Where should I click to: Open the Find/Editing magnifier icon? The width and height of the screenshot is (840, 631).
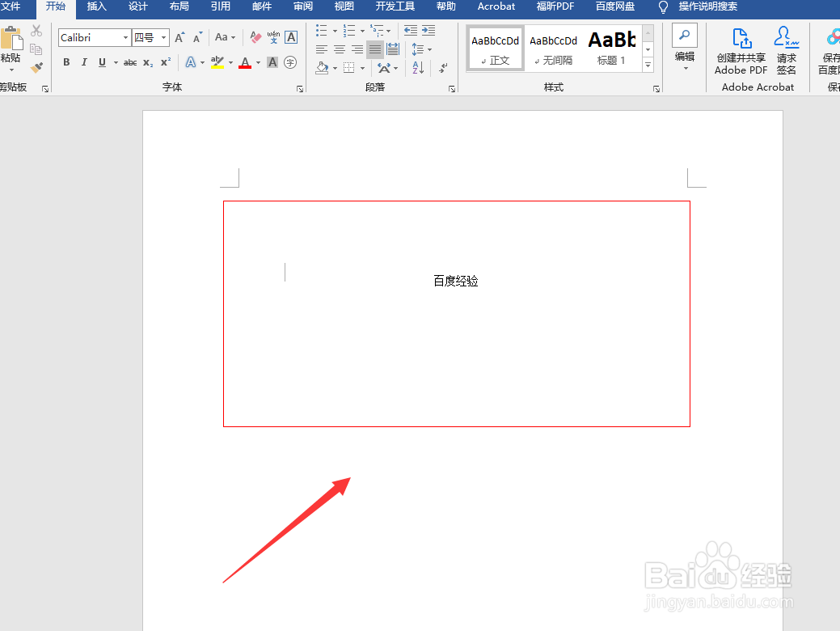685,36
